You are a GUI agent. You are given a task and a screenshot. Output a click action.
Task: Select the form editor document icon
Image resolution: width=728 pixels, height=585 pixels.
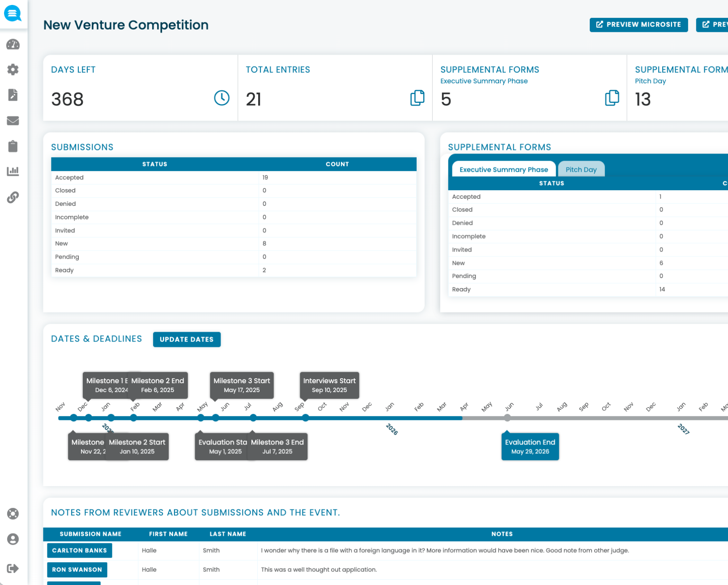click(x=13, y=95)
